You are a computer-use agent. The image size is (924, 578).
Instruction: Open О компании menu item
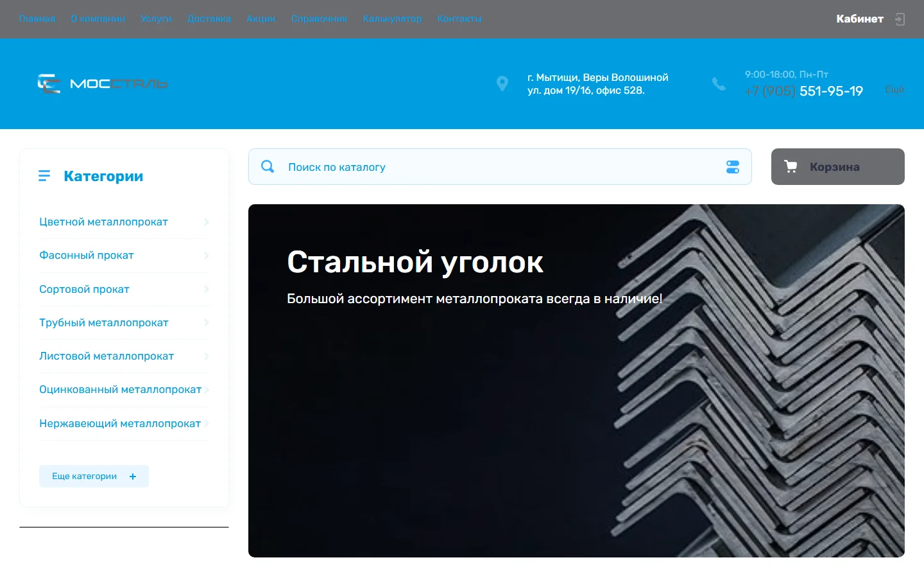(x=98, y=19)
